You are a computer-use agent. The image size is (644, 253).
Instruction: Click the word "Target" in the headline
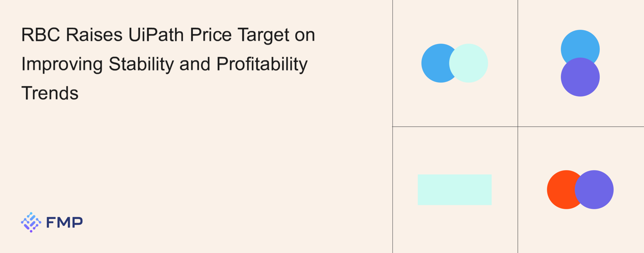(264, 35)
